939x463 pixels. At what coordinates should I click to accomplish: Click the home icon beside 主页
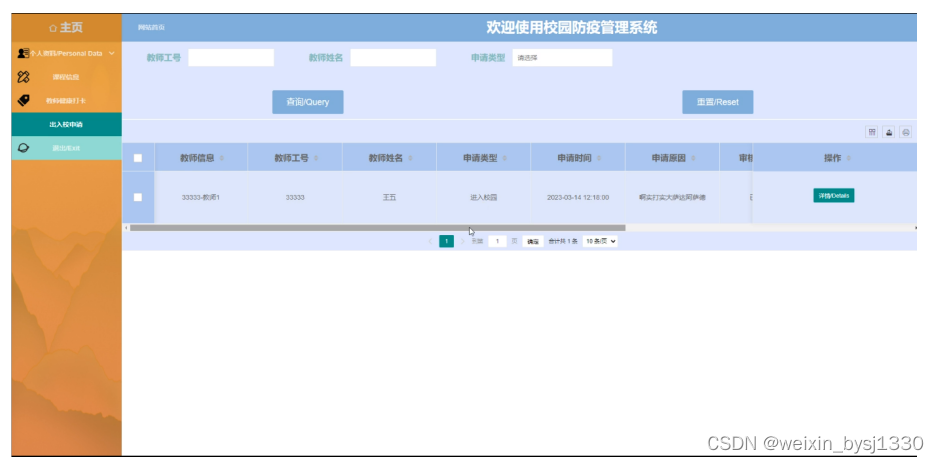53,28
